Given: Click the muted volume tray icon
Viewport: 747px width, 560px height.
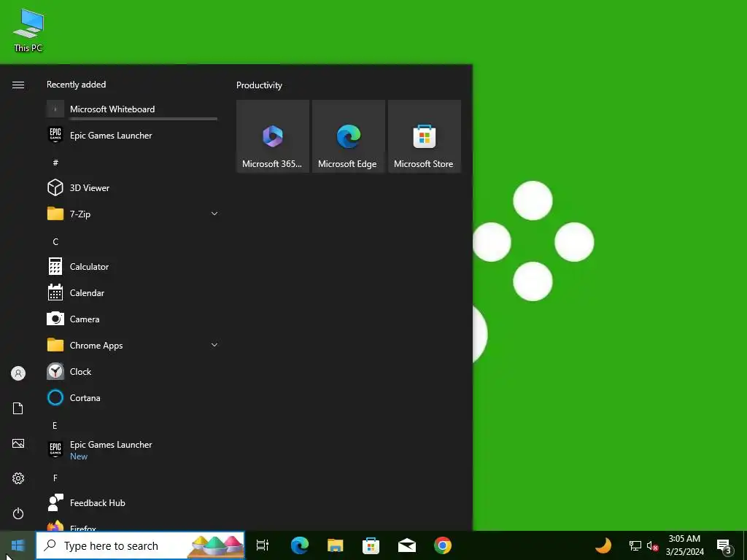Looking at the screenshot, I should pyautogui.click(x=652, y=545).
